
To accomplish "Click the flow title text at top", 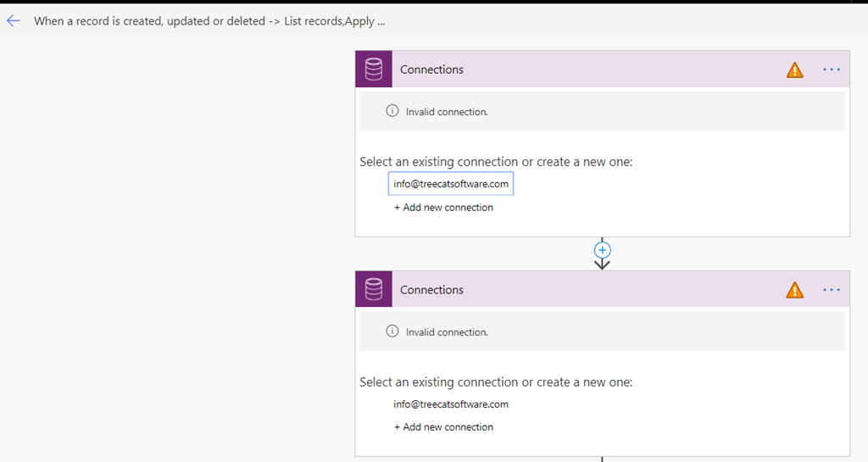I will tap(209, 21).
